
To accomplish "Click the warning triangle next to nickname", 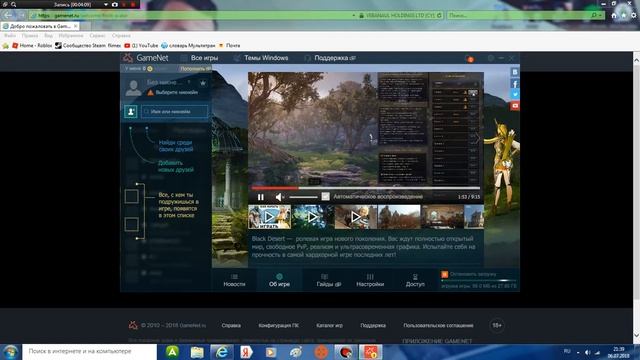I will [151, 93].
